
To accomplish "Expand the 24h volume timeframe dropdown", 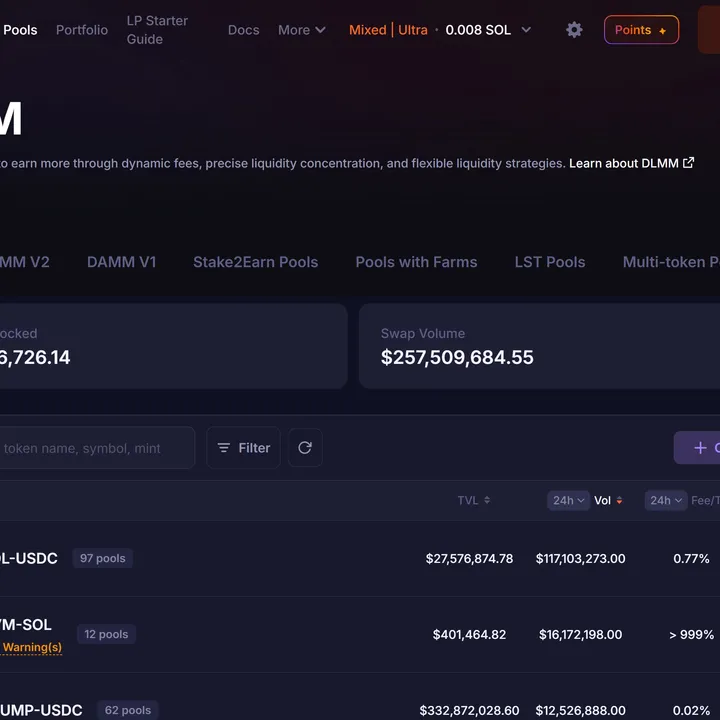I will pyautogui.click(x=567, y=501).
